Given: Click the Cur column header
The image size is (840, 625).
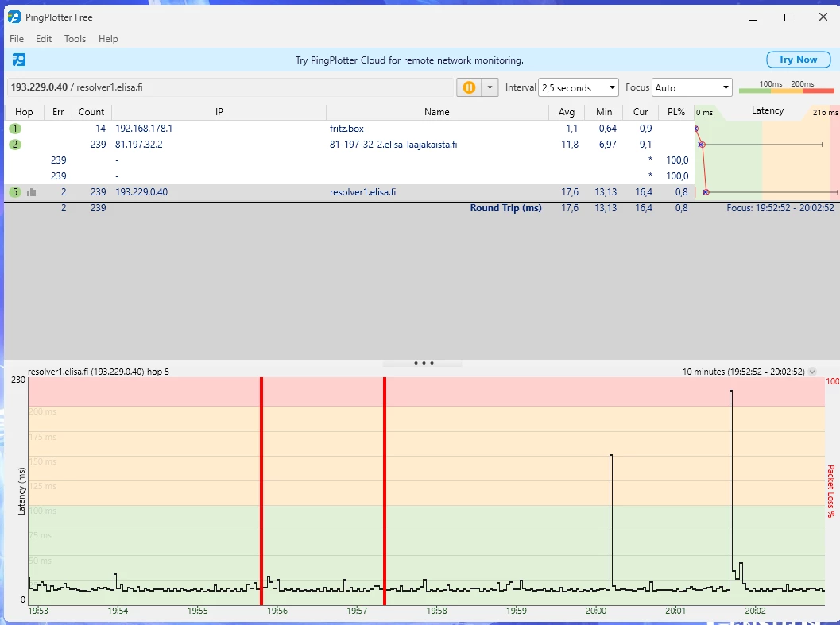Looking at the screenshot, I should click(x=641, y=112).
